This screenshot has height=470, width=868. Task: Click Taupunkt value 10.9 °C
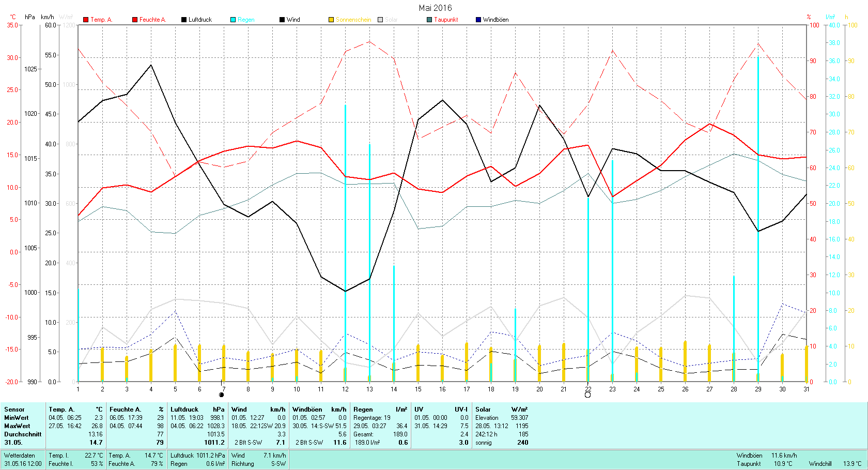(783, 464)
